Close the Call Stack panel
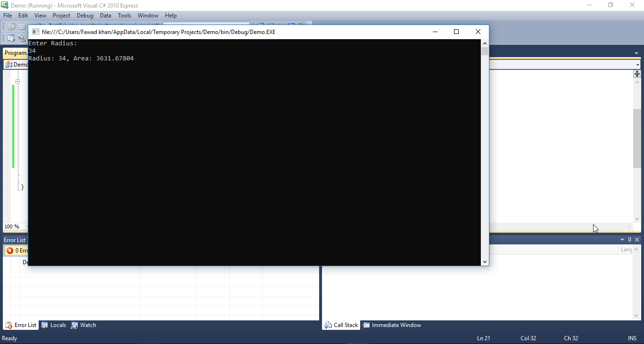The height and width of the screenshot is (344, 644). click(x=637, y=240)
